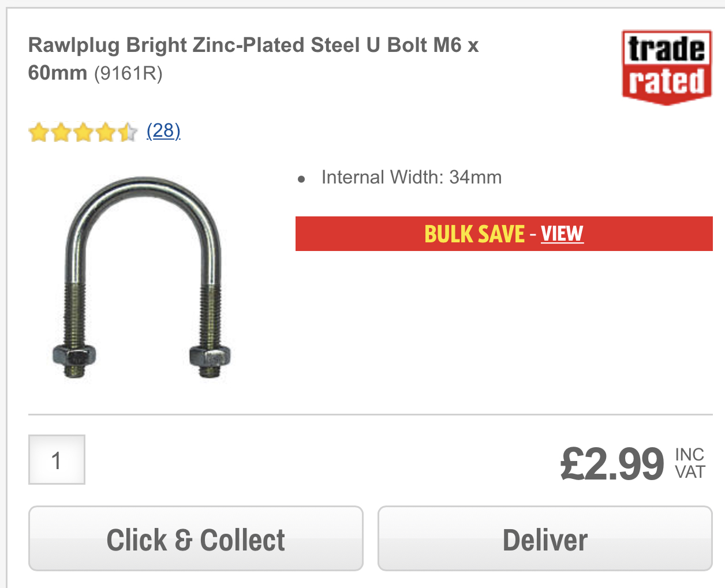Click the product code 9161R
Screen dimensions: 725x588
128,73
